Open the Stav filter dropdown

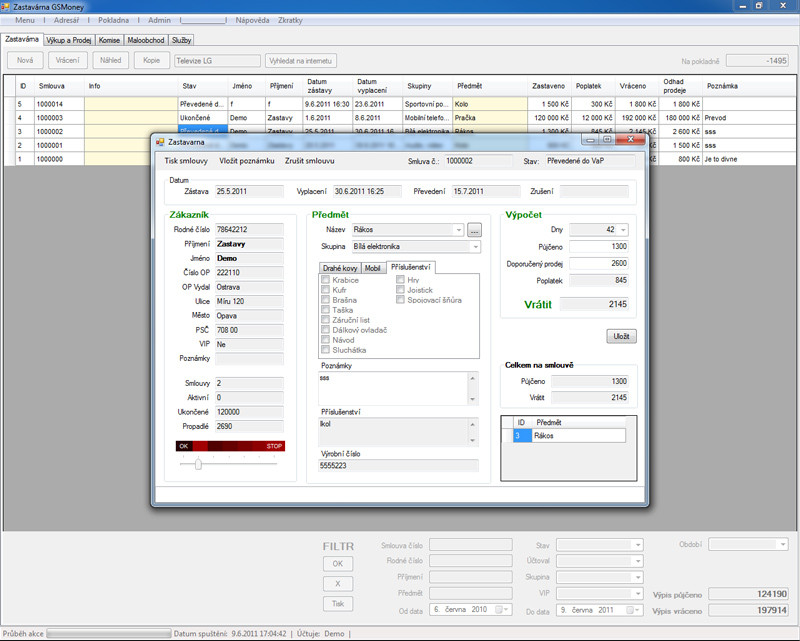(x=638, y=545)
